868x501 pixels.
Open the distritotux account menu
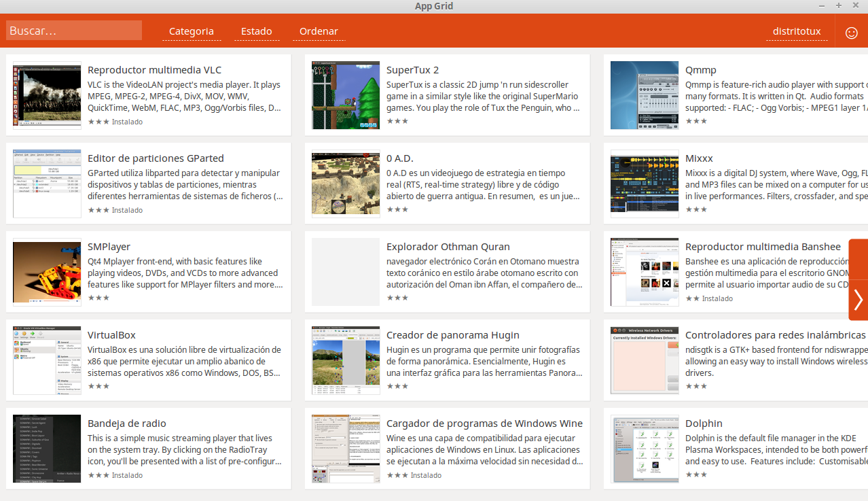(797, 31)
